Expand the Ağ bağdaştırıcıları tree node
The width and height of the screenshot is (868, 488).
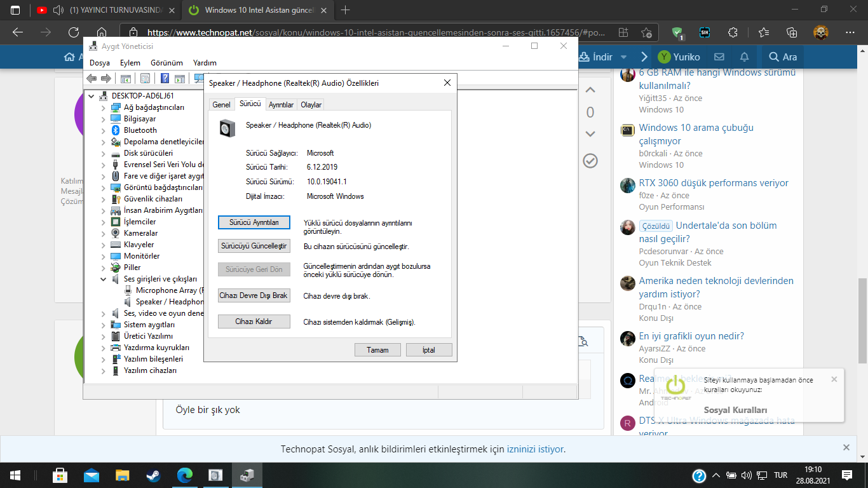pos(104,107)
